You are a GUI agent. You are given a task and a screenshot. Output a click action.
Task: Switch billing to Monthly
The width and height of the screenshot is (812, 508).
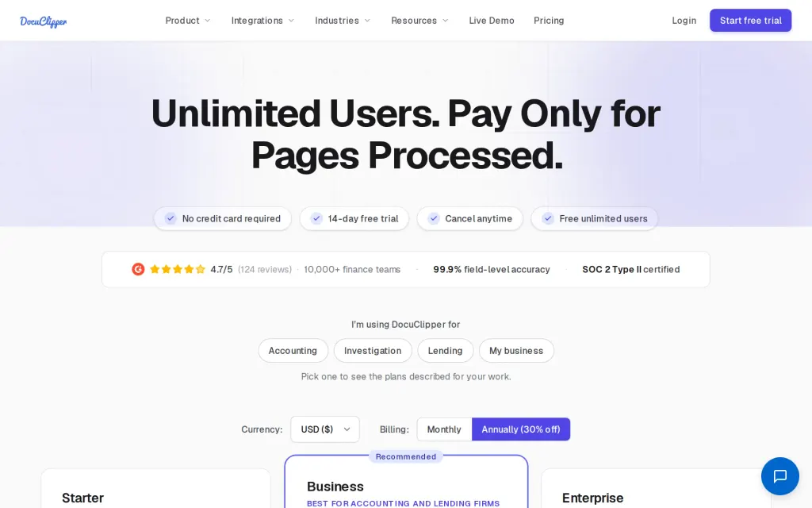(444, 429)
